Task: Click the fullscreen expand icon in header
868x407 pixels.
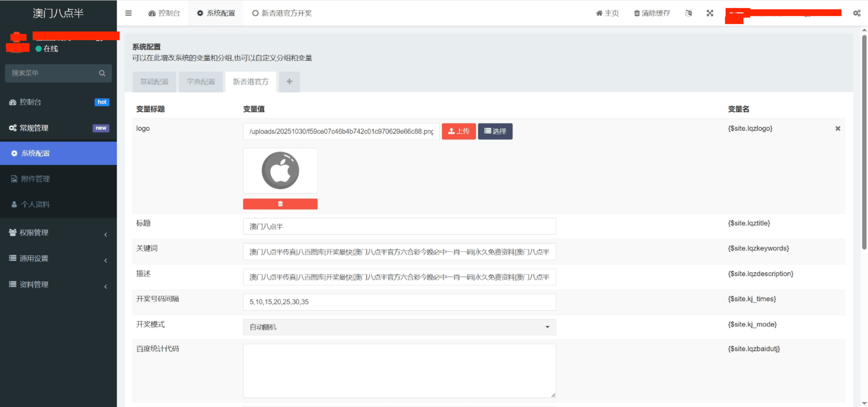Action: (x=710, y=13)
